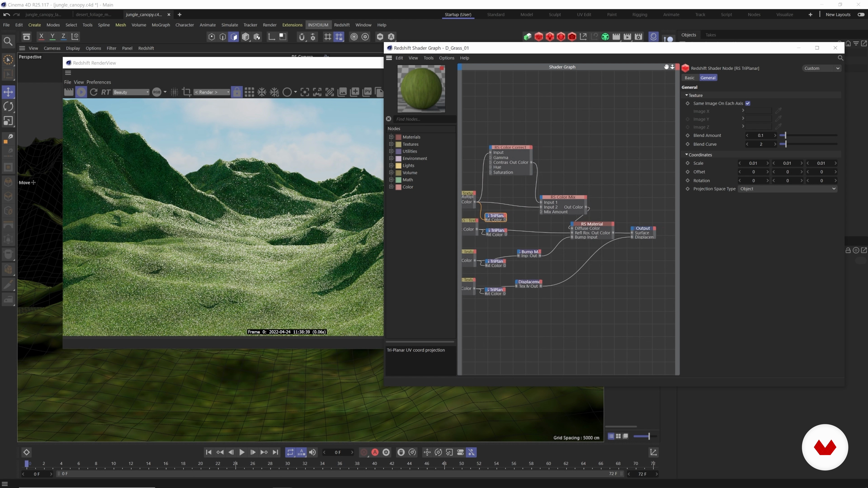Click the go to start playback button
This screenshot has width=868, height=488.
[209, 452]
